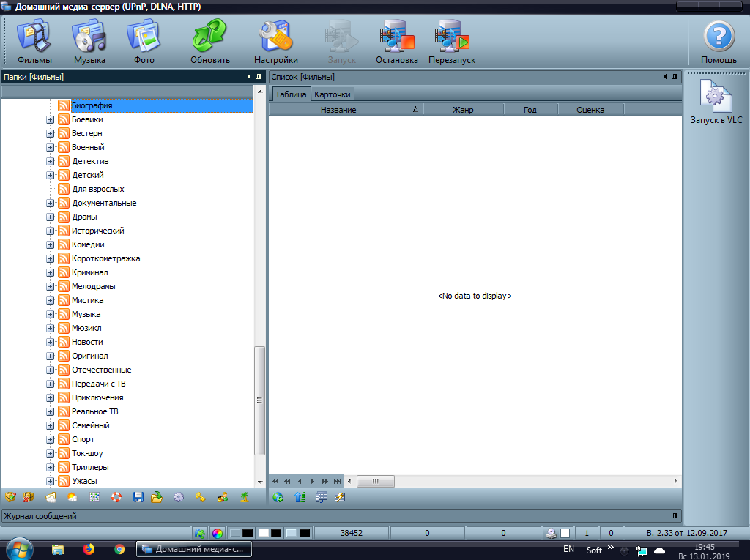The image size is (750, 560).
Task: Click the lifebuoy icon in bottom toolbar
Action: [x=116, y=497]
